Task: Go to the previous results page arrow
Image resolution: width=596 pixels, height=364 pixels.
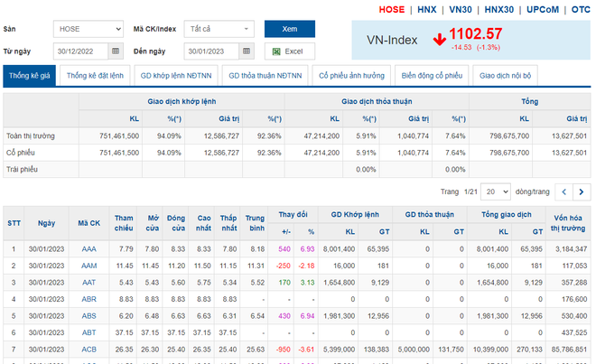Action: pyautogui.click(x=563, y=191)
